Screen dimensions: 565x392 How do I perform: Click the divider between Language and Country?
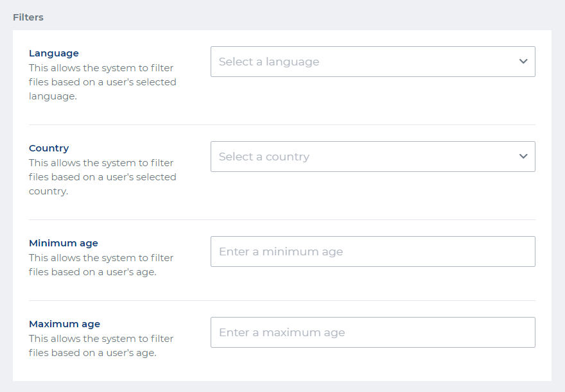click(x=282, y=124)
